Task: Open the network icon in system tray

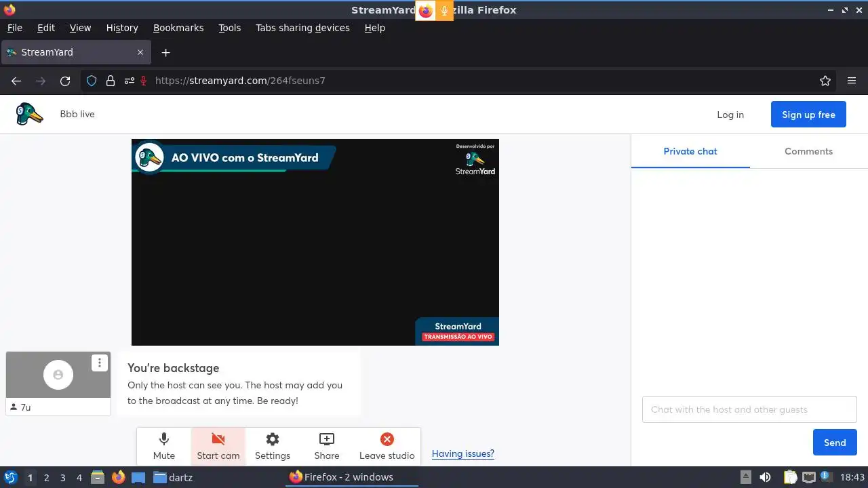Action: coord(808,477)
